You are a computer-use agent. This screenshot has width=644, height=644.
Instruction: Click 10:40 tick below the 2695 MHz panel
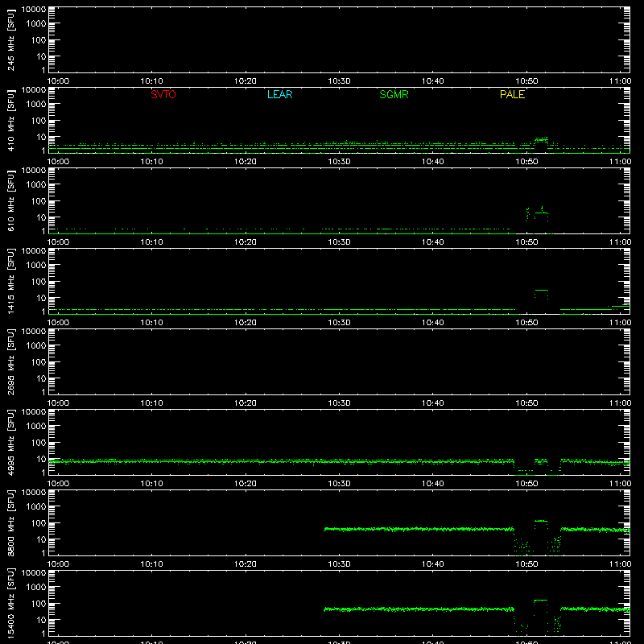pyautogui.click(x=433, y=403)
